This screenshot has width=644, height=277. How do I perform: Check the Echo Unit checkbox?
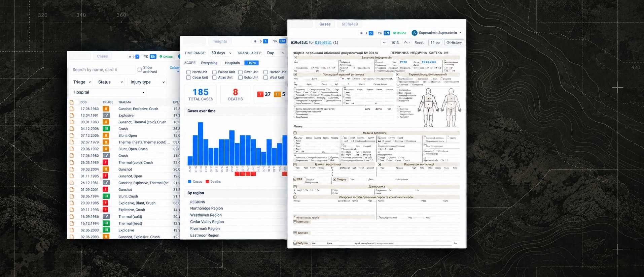(240, 78)
